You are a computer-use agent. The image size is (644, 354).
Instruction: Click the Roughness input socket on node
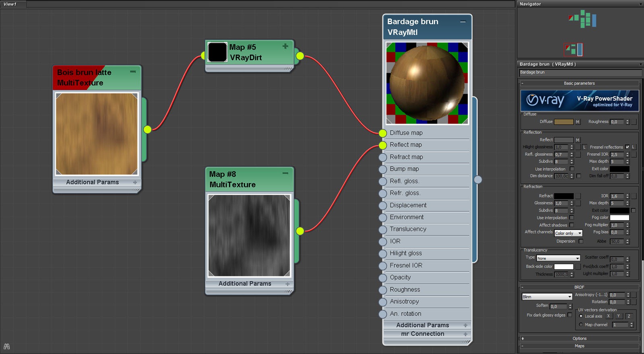point(382,290)
